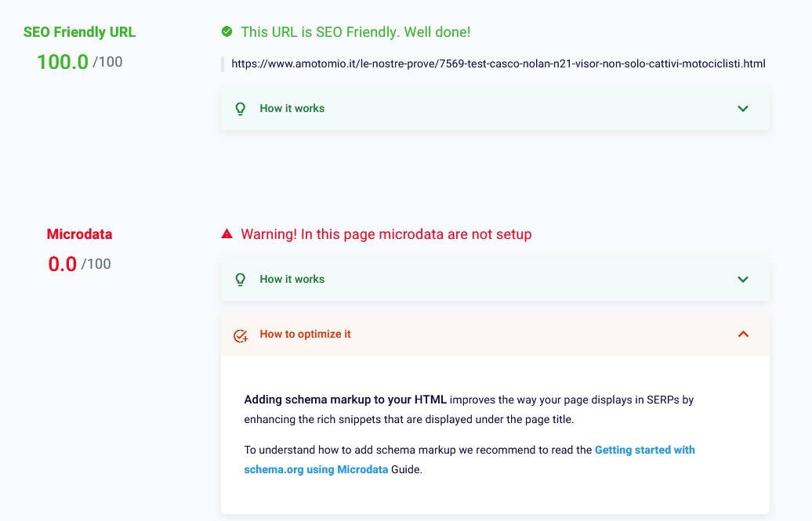Collapse the 'How to optimize it' chevron
This screenshot has width=812, height=521.
tap(743, 335)
